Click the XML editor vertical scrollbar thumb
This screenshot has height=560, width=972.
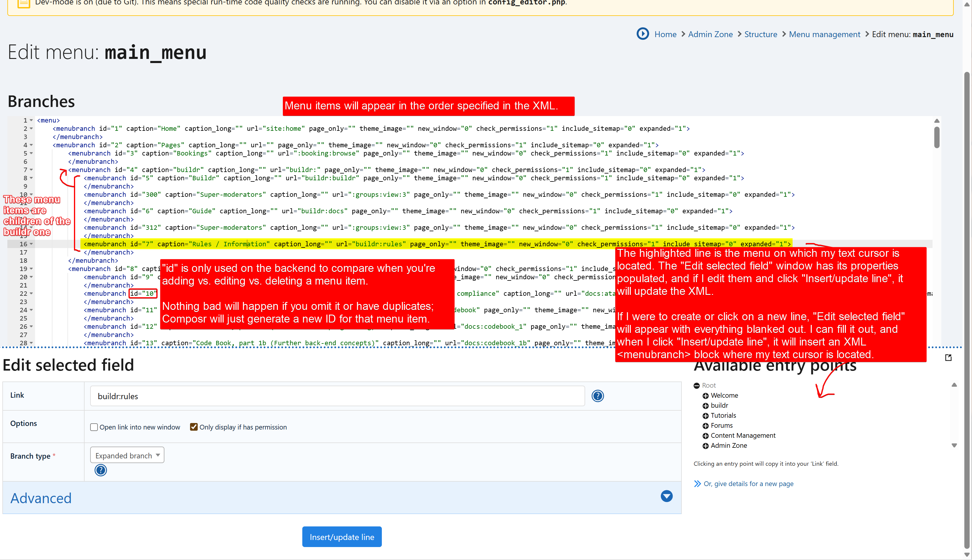937,138
